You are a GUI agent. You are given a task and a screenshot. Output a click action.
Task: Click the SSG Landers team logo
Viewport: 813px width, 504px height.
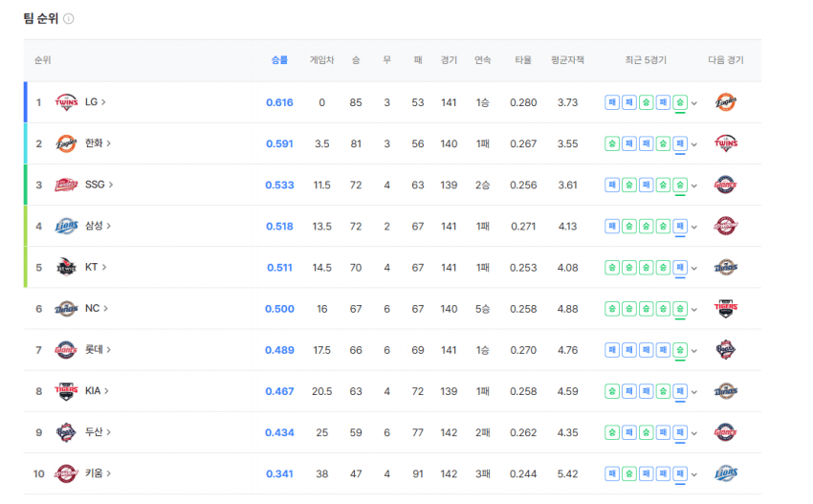pyautogui.click(x=65, y=185)
